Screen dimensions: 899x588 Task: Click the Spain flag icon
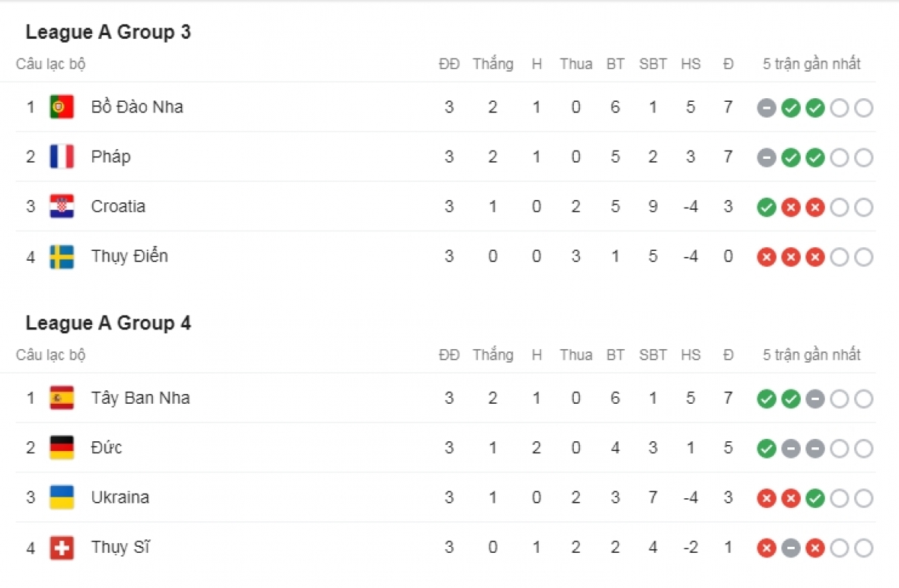click(x=61, y=398)
